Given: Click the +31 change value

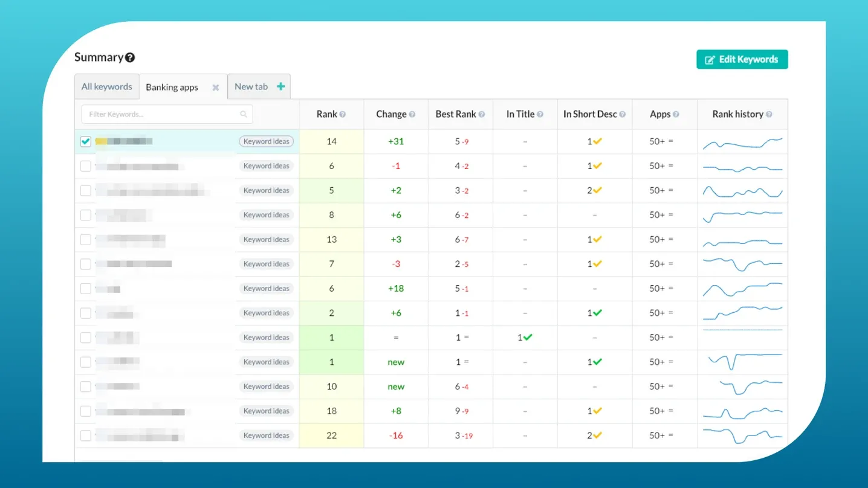Looking at the screenshot, I should click(396, 141).
